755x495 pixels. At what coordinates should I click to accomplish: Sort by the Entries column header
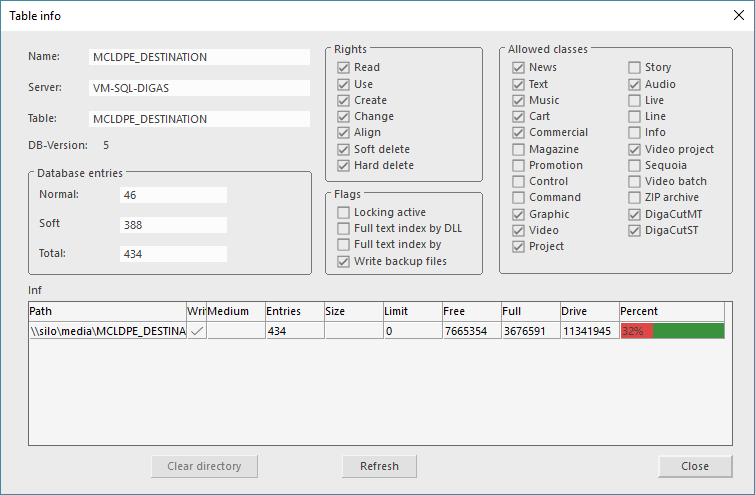click(x=293, y=312)
